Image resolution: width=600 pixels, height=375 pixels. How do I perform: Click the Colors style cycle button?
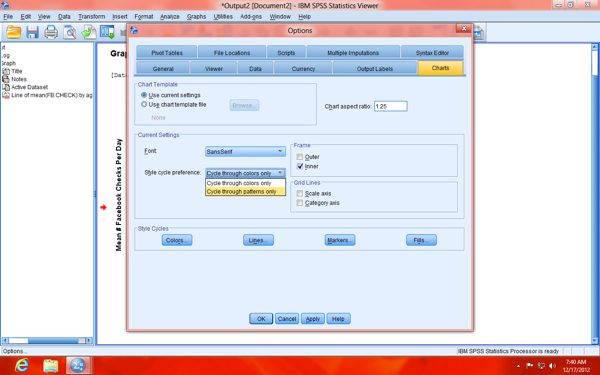(x=177, y=240)
